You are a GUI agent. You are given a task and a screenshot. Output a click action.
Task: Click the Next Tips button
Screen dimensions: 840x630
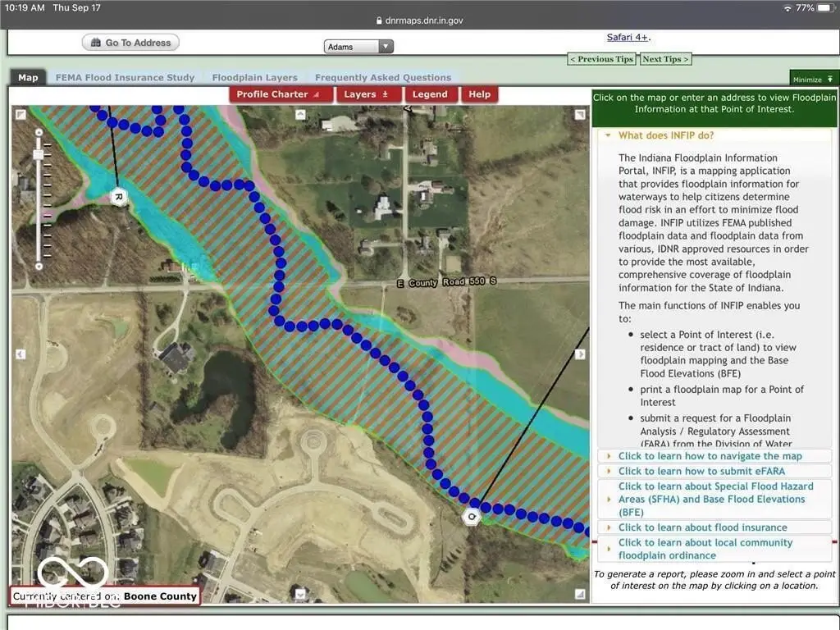point(664,59)
